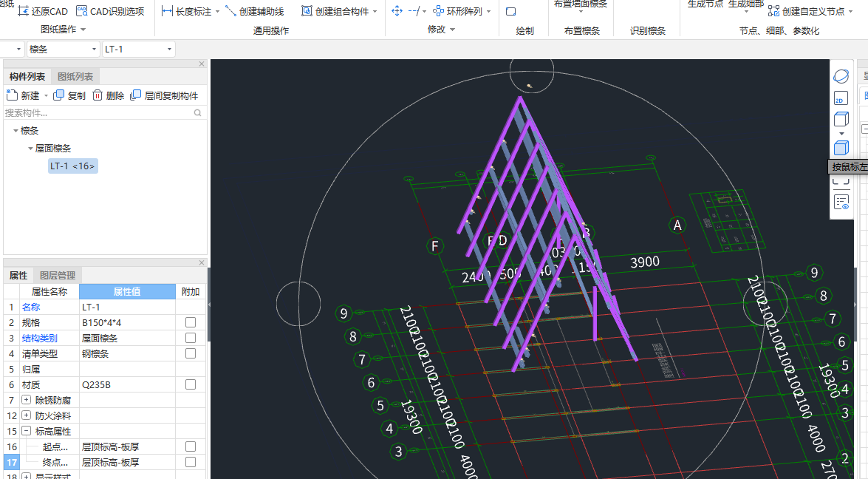The image size is (868, 479).
Task: Click the 属性名称 column header
Action: 49,291
